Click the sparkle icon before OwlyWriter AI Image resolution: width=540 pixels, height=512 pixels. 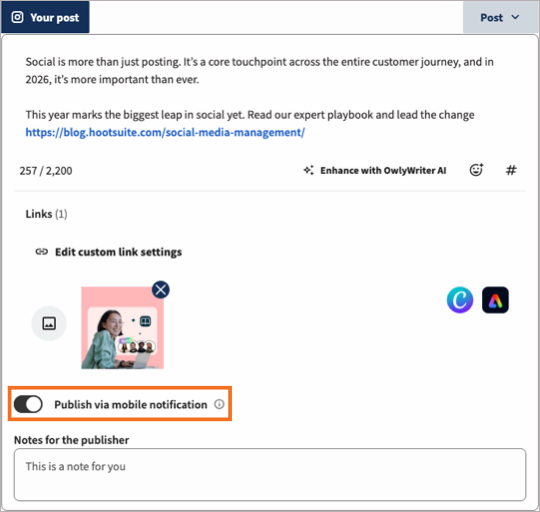click(309, 170)
